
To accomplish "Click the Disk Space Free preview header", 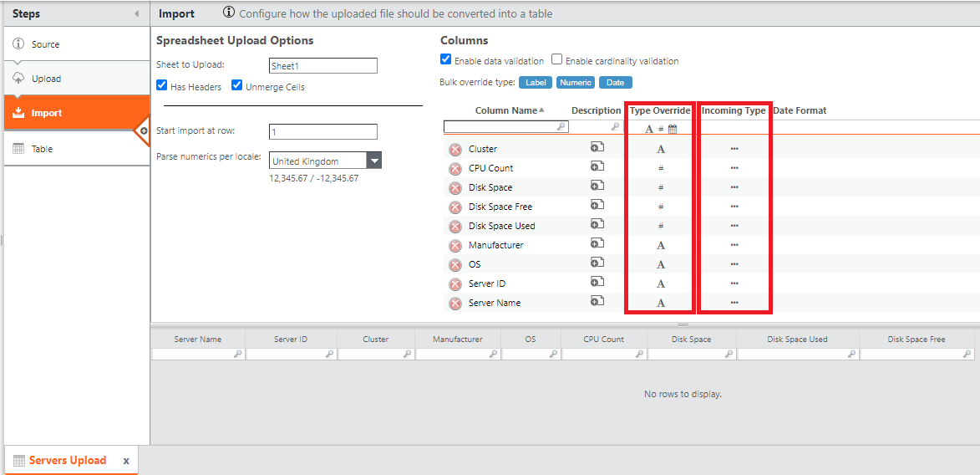I will point(917,340).
